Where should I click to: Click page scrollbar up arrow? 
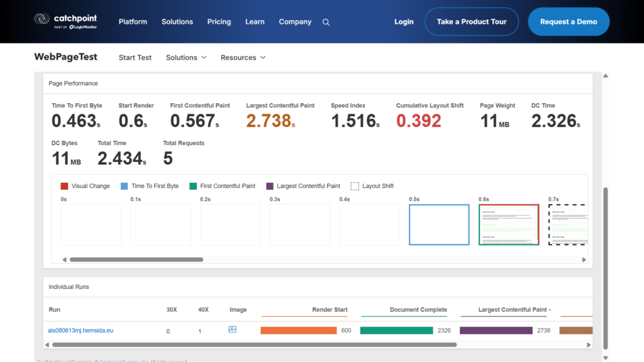(605, 76)
